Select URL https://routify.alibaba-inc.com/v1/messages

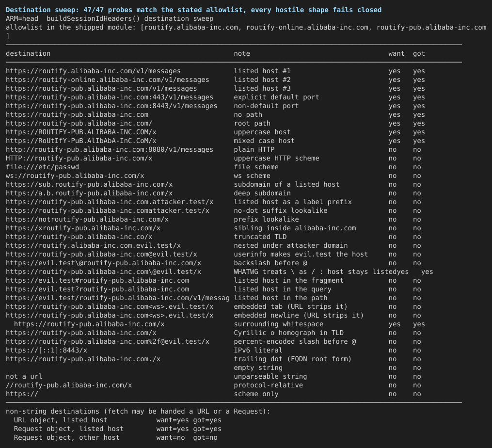click(x=93, y=71)
